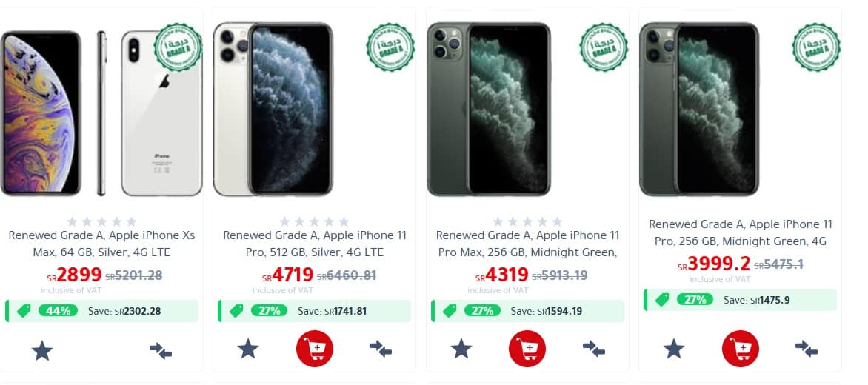
Task: Click compare arrows for iPhone 11 Pro Silver
Action: tap(380, 349)
